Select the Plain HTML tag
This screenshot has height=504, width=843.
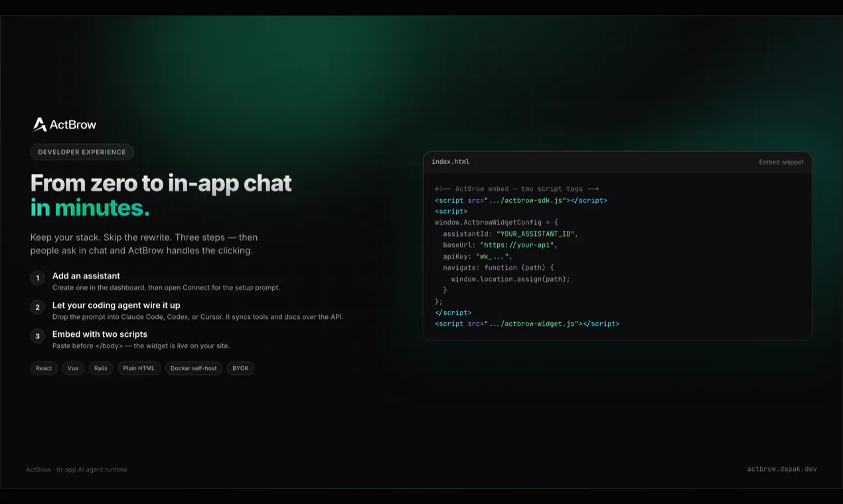139,368
